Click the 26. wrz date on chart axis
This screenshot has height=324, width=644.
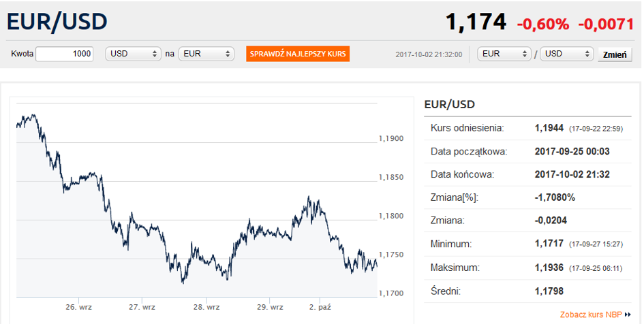(x=78, y=307)
